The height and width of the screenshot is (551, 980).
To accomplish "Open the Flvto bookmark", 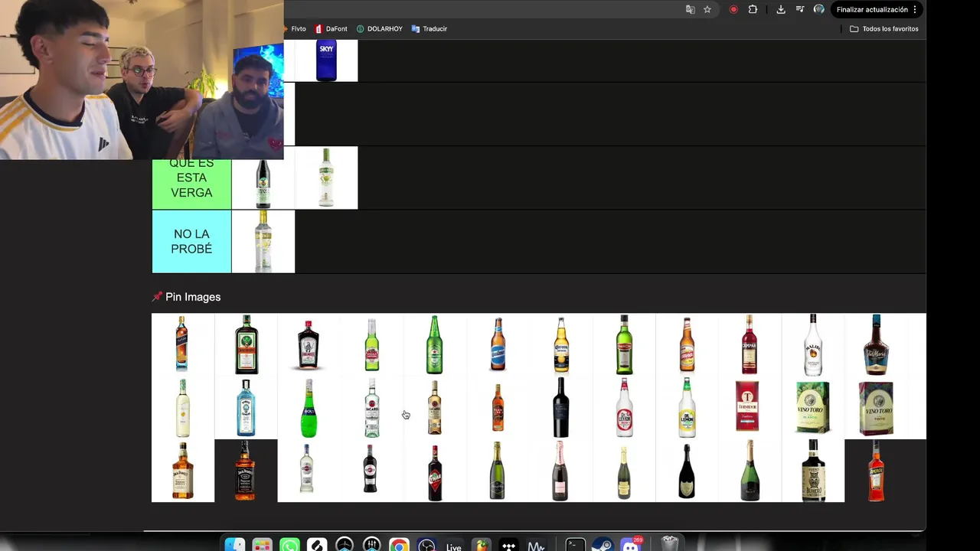I will [x=296, y=28].
